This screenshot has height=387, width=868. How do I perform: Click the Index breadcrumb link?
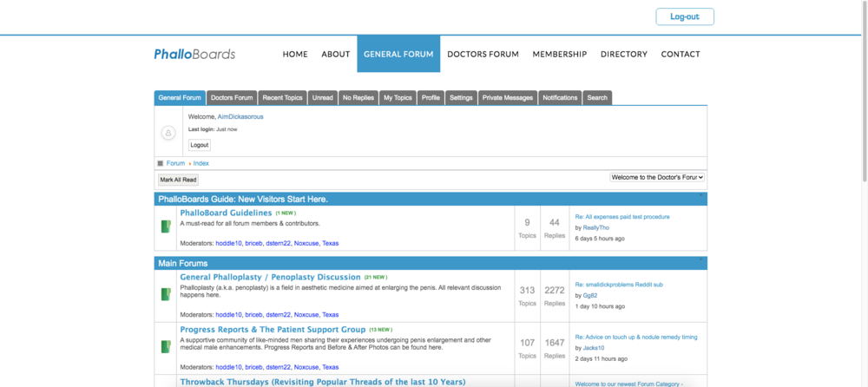(201, 163)
